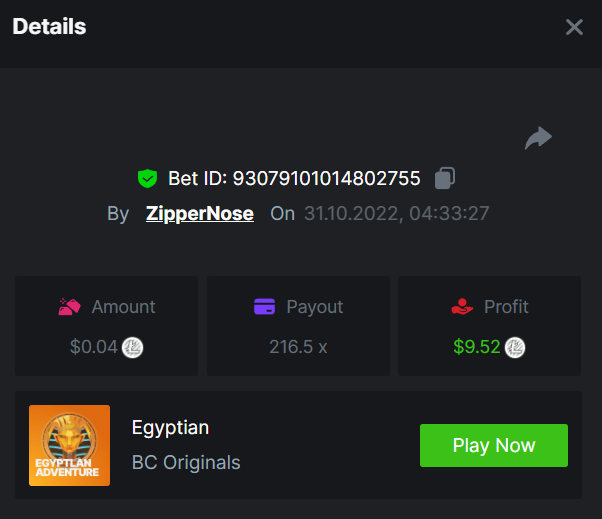This screenshot has width=602, height=519.
Task: Open ZipperNose user profile link
Action: point(199,213)
